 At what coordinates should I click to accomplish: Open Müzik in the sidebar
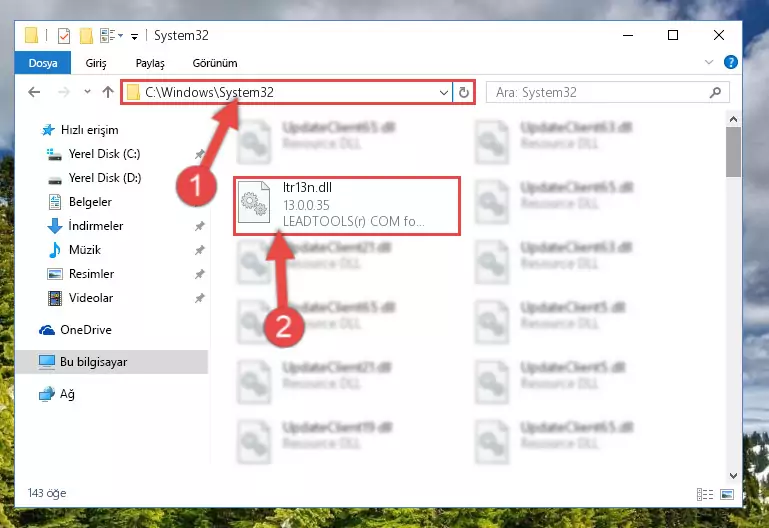point(85,250)
